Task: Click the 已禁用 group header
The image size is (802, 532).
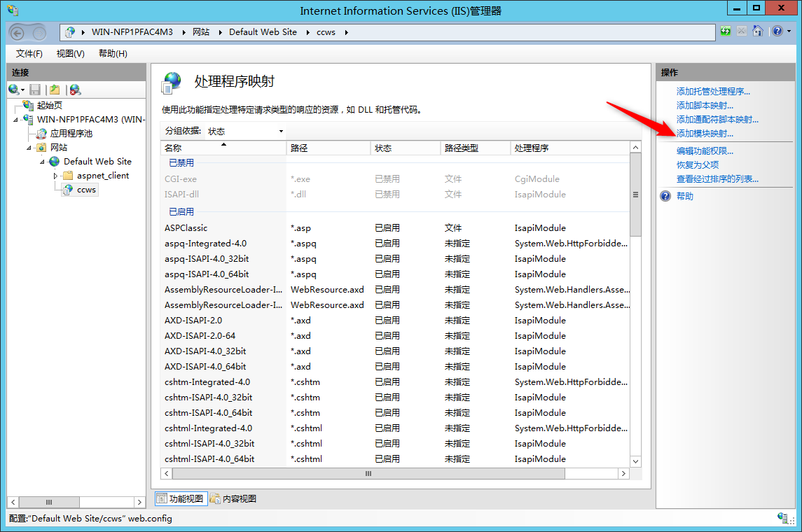Action: click(181, 163)
